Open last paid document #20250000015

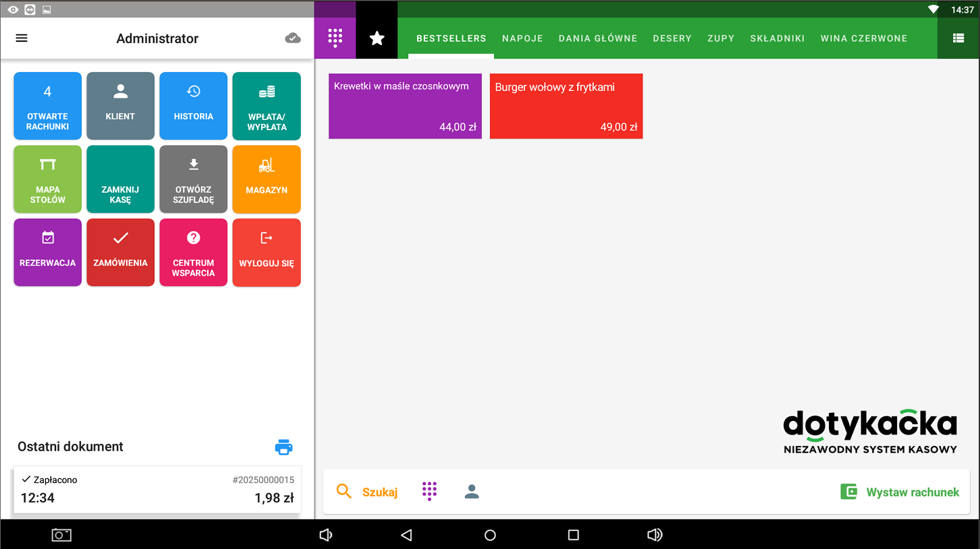[x=157, y=490]
